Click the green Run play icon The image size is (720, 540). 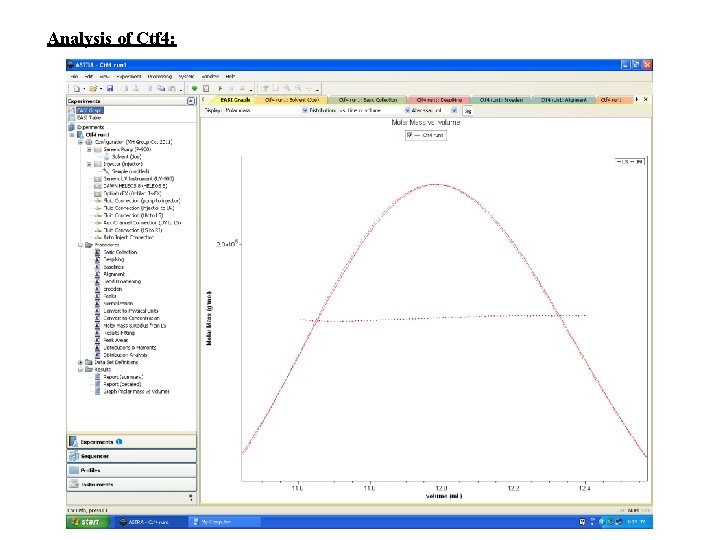pyautogui.click(x=220, y=89)
